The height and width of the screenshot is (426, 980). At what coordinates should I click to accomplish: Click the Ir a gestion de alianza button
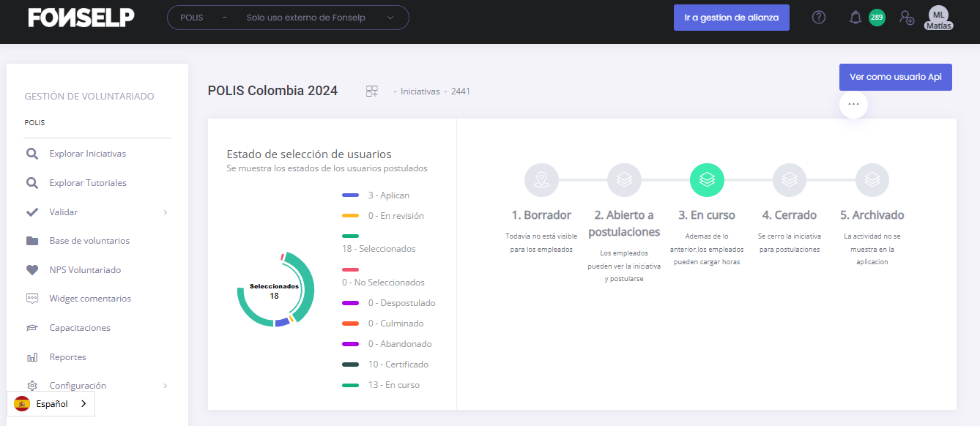pyautogui.click(x=731, y=17)
